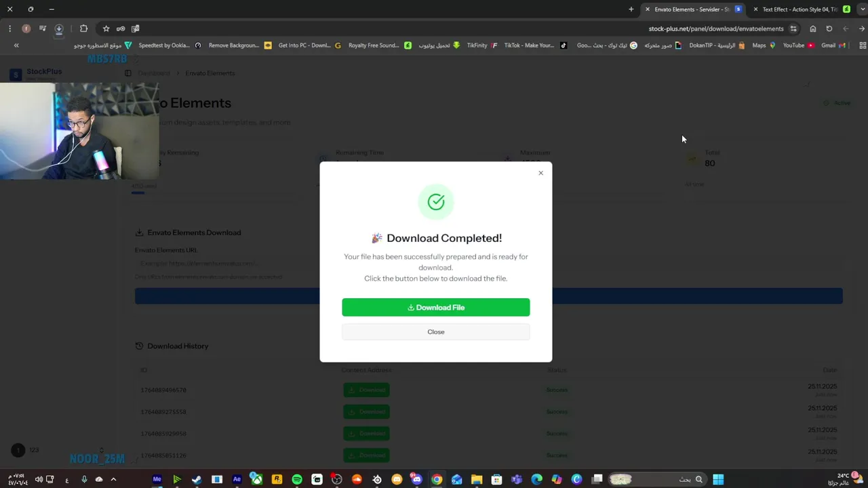Open Steam from the taskbar
868x488 pixels.
click(197, 479)
